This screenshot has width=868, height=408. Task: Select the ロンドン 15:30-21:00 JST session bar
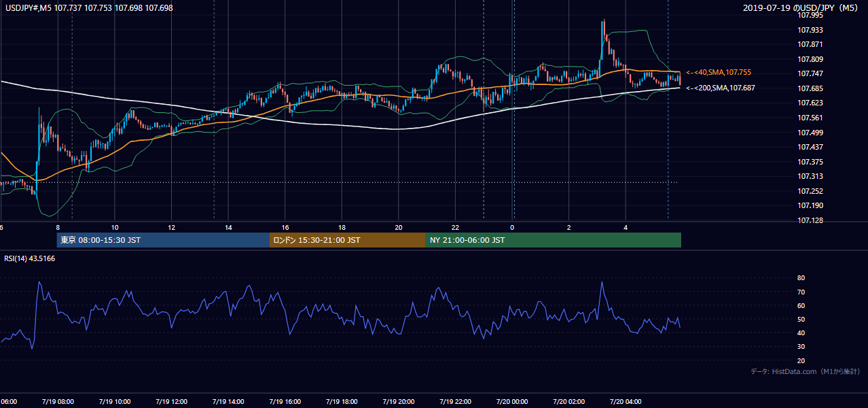point(348,240)
